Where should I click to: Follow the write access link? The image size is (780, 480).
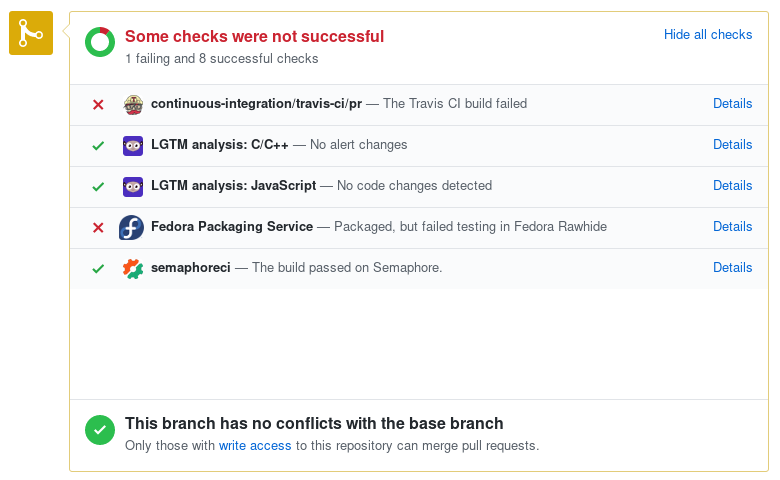point(255,446)
